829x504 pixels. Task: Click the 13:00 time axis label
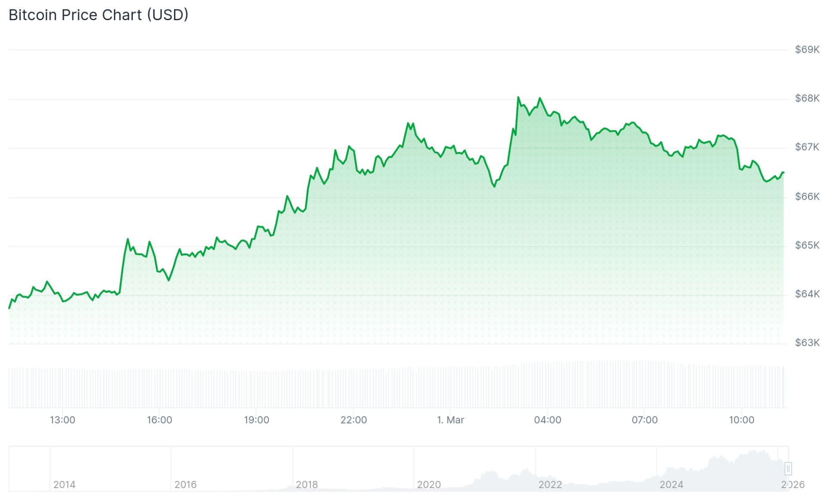tap(62, 420)
